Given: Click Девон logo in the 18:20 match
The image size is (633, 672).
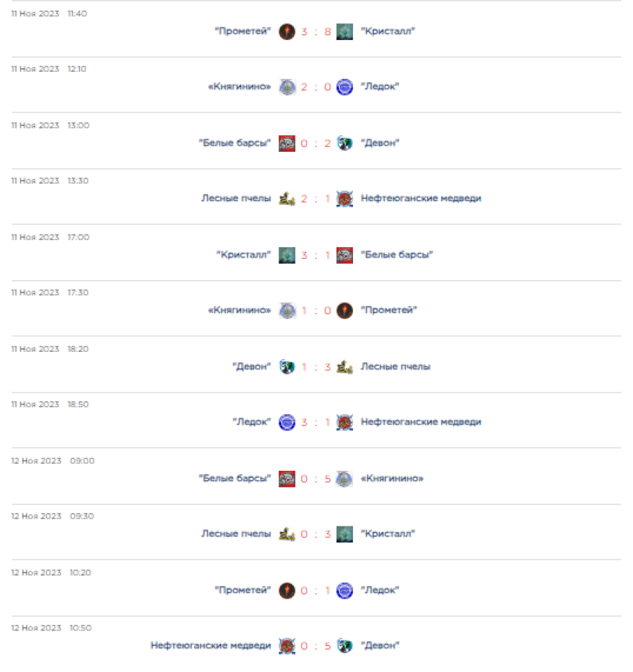Looking at the screenshot, I should (x=286, y=367).
